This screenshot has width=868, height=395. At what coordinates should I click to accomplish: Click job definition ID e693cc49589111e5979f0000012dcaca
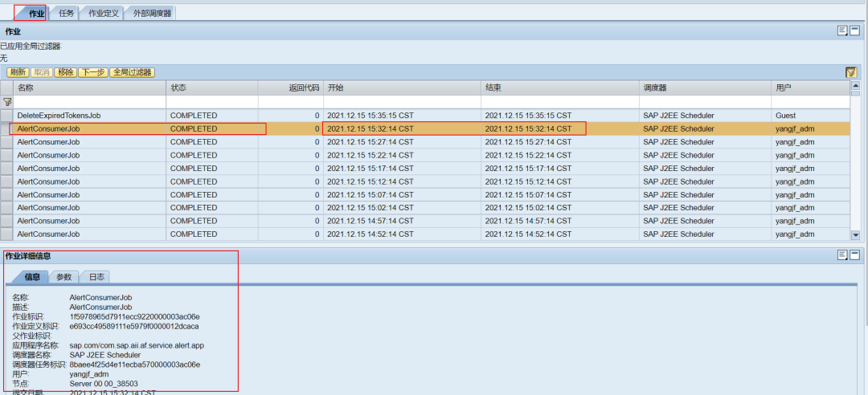[x=134, y=327]
